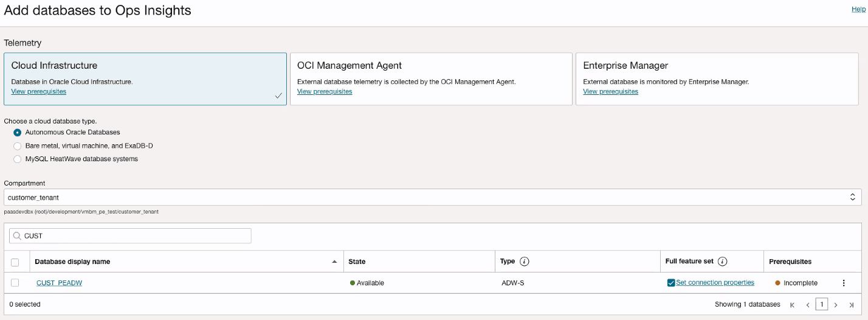
Task: Select MySQL HeatWave database systems option
Action: [18, 159]
